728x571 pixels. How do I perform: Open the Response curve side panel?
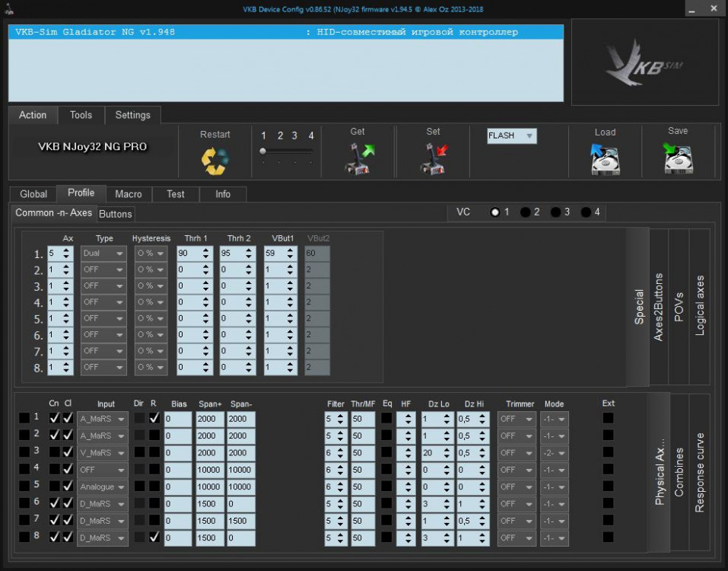[700, 472]
